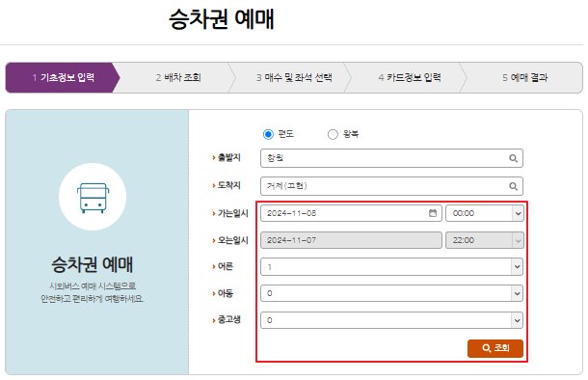Click the search icon in 출발지 field
Screen dimensions: 588x380
513,158
